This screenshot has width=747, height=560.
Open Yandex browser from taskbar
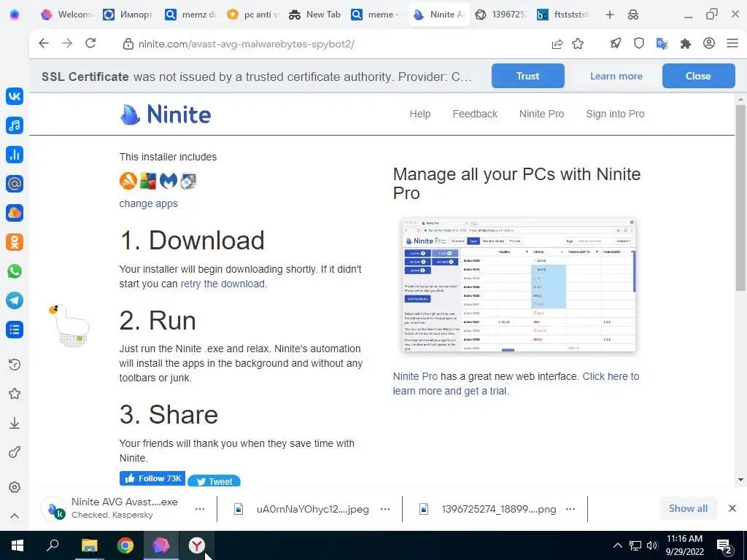pyautogui.click(x=197, y=545)
